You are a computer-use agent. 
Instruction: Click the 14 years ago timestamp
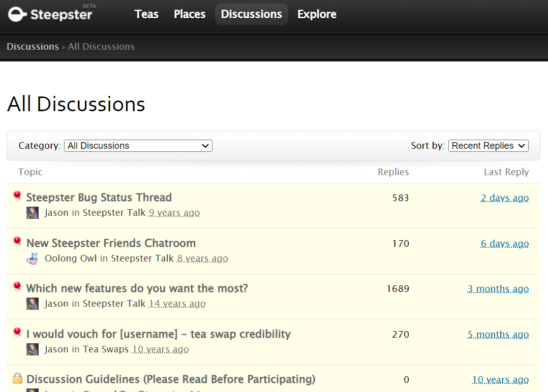[x=177, y=304]
